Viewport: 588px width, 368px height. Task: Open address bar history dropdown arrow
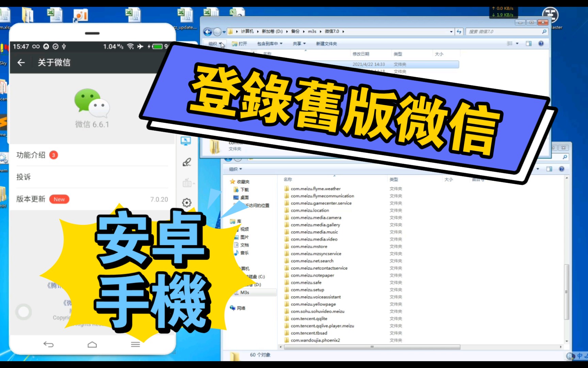pyautogui.click(x=451, y=32)
